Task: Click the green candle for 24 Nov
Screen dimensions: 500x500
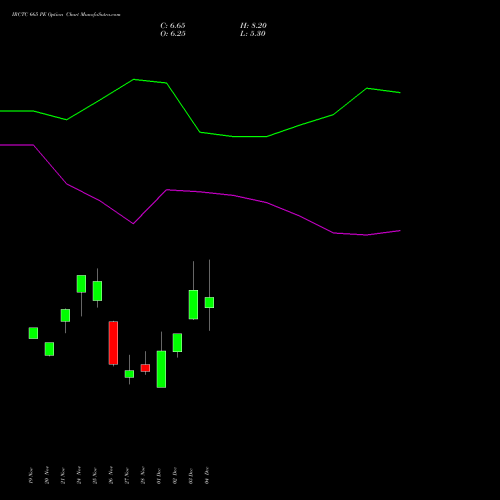Action: (81, 284)
